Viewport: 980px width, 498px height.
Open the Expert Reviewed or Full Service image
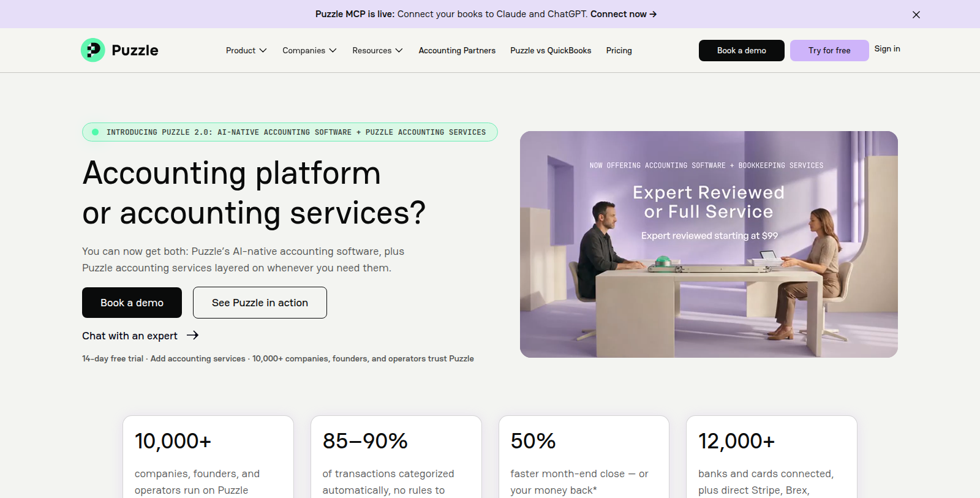point(709,244)
